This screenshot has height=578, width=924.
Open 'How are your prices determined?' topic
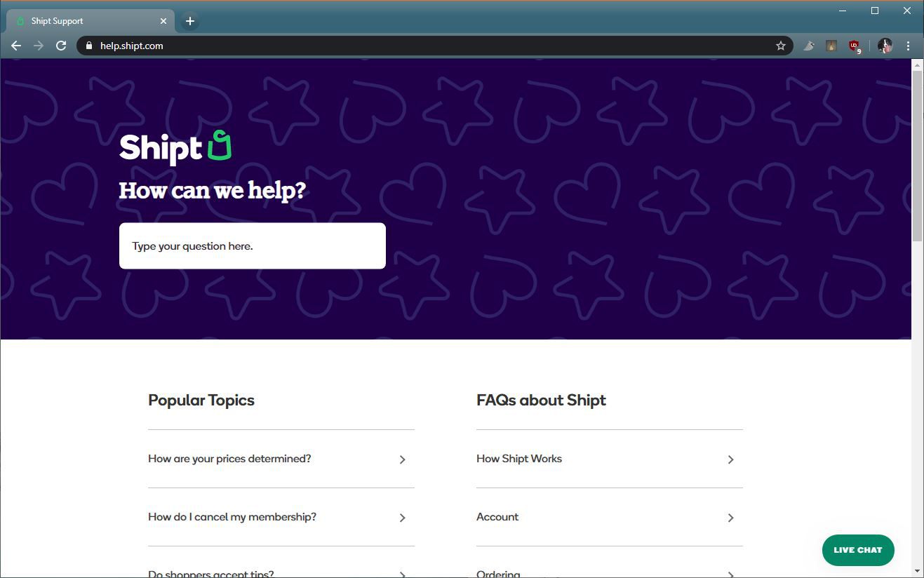(229, 459)
